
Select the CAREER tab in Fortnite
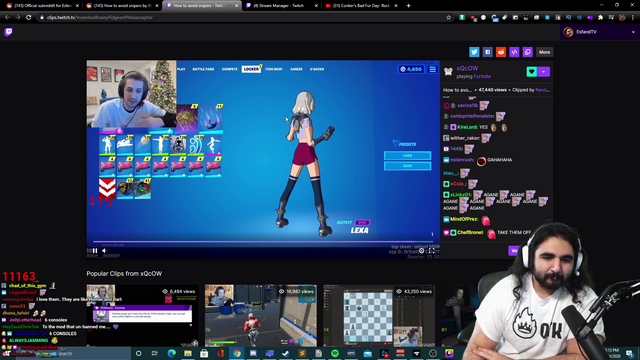point(296,69)
